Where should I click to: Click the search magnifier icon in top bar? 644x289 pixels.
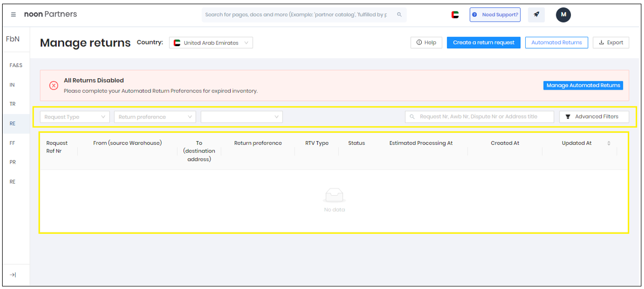399,15
